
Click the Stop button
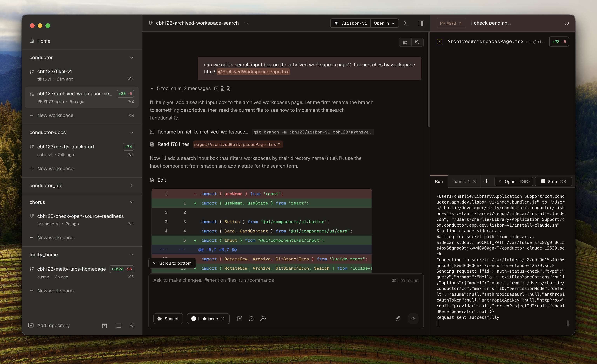coord(553,182)
